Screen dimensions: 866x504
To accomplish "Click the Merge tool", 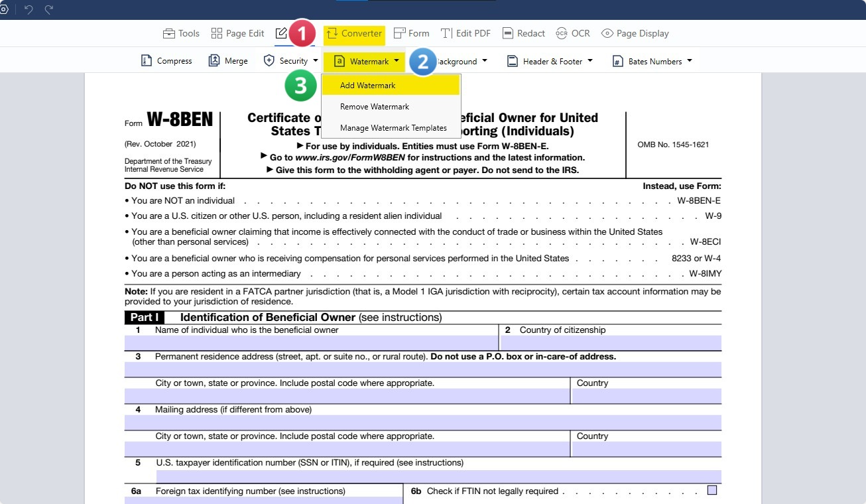I will pyautogui.click(x=228, y=61).
